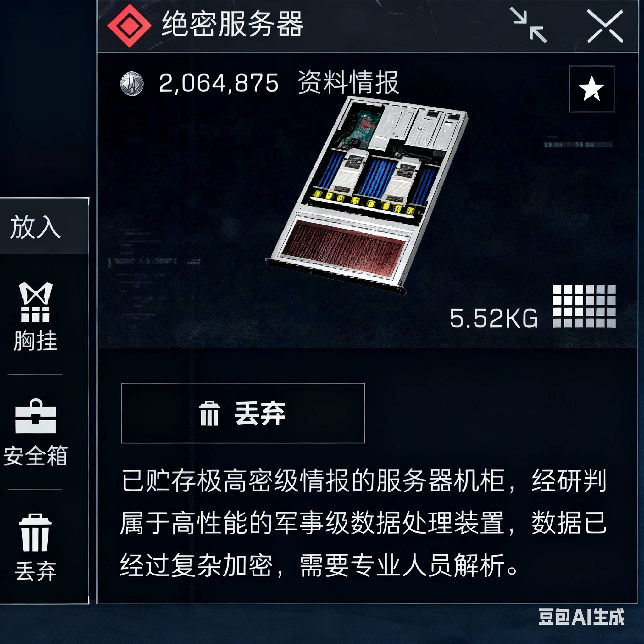Click the 资料情报 category label
The image size is (644, 644).
point(348,83)
